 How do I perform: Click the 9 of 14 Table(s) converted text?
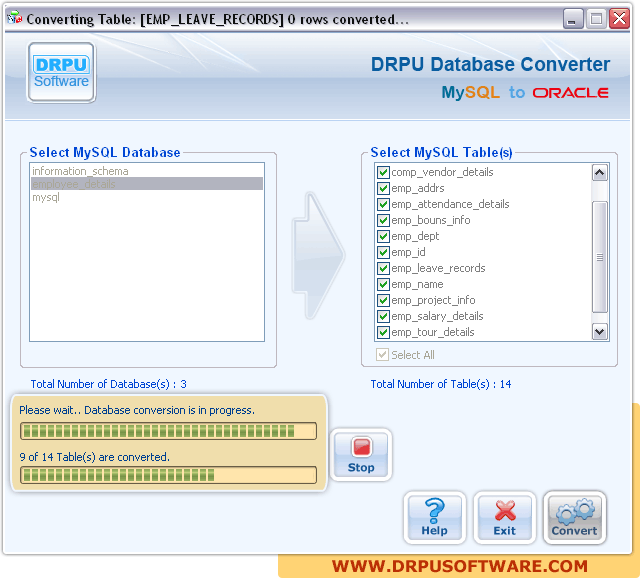coord(94,457)
